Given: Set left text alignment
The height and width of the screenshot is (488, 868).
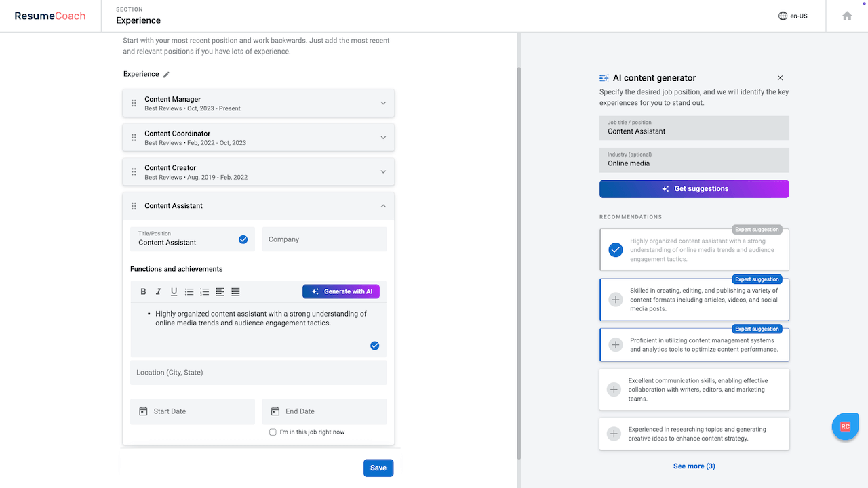Looking at the screenshot, I should coord(220,291).
